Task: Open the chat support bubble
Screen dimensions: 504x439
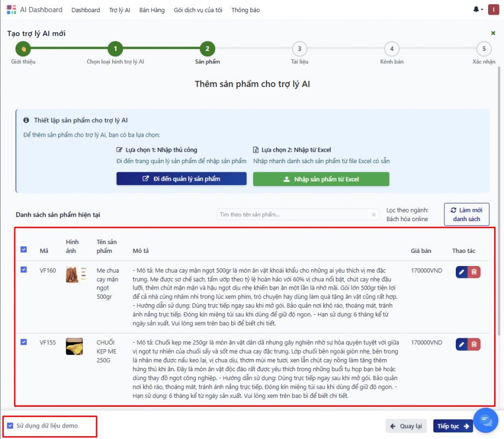Action: (485, 420)
